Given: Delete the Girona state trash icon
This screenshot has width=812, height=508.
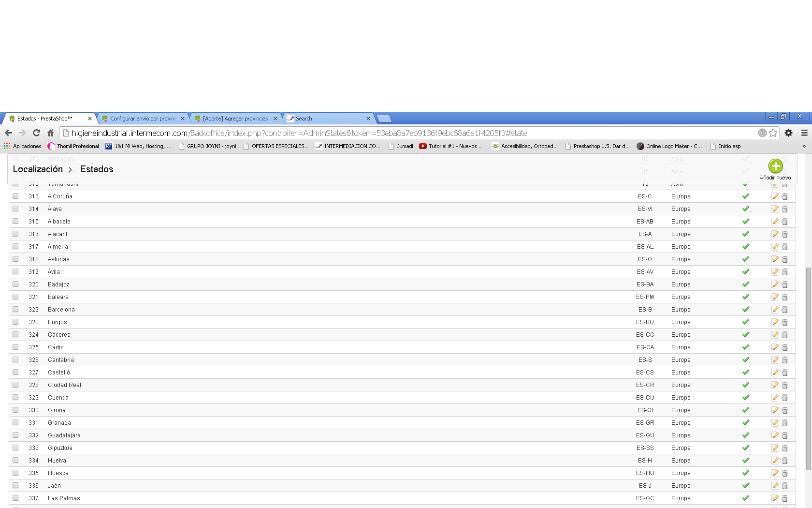Looking at the screenshot, I should (785, 410).
